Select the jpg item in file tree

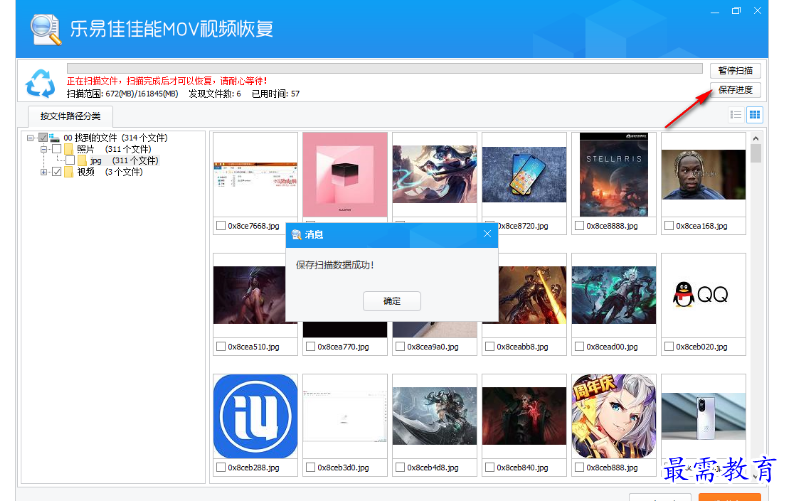tap(95, 160)
